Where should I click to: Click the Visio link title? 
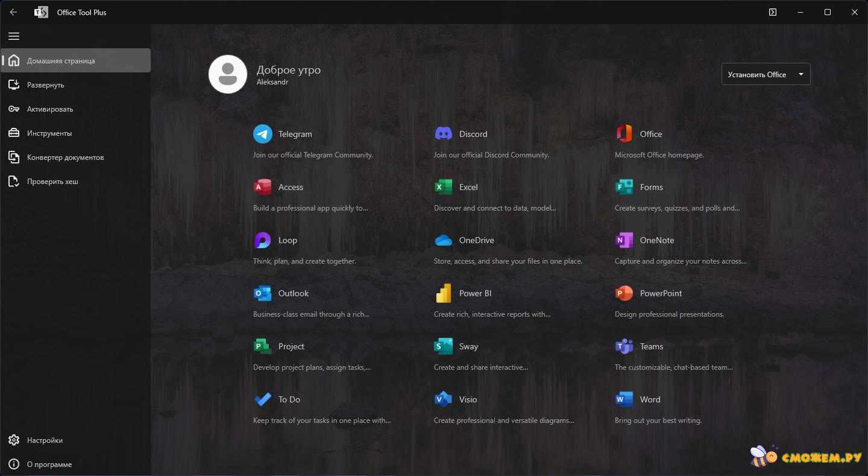pos(468,399)
